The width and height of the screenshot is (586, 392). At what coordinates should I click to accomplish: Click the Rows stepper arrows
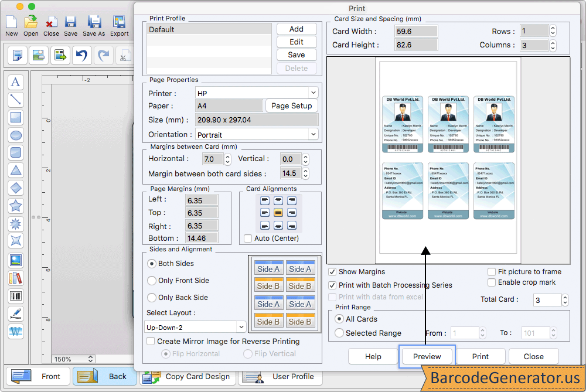553,31
